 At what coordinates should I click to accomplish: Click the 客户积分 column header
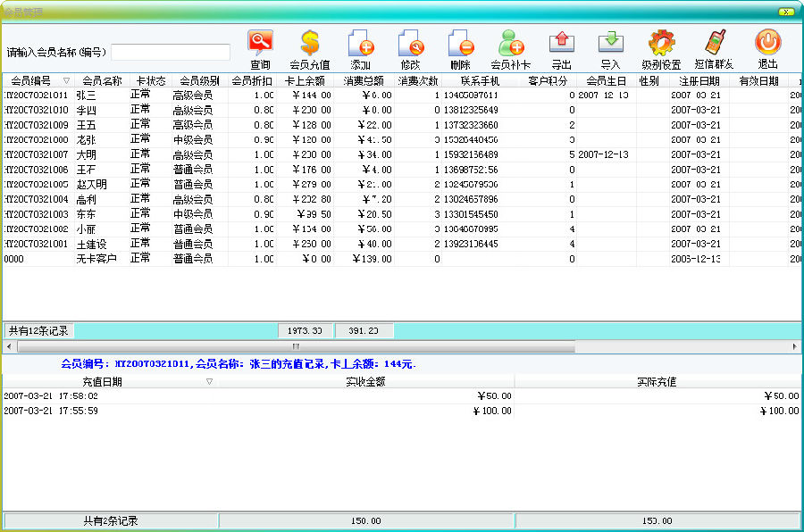pos(548,80)
